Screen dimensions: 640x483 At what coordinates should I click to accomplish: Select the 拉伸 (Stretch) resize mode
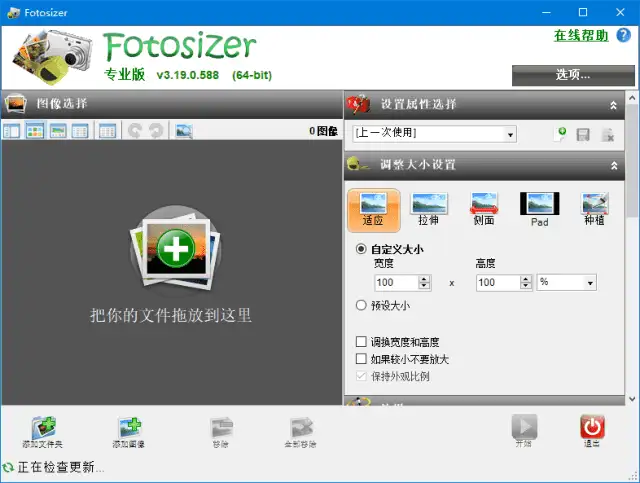429,207
